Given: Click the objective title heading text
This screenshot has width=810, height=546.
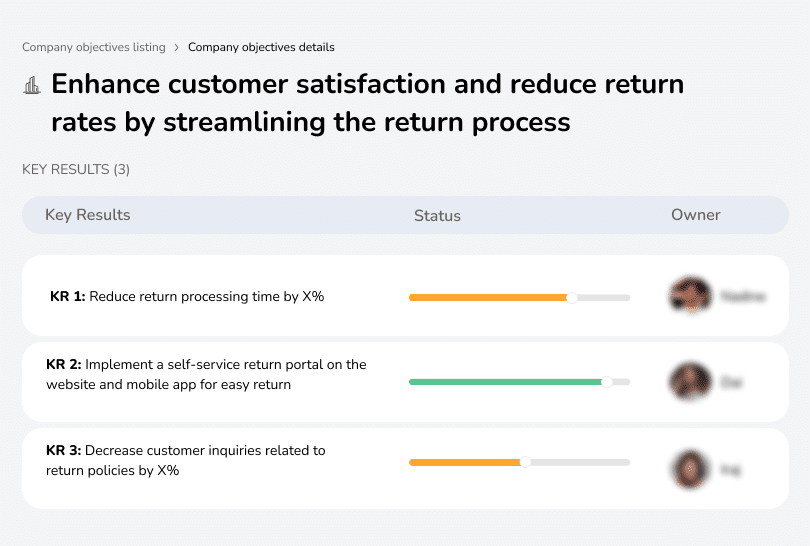Looking at the screenshot, I should click(x=367, y=103).
